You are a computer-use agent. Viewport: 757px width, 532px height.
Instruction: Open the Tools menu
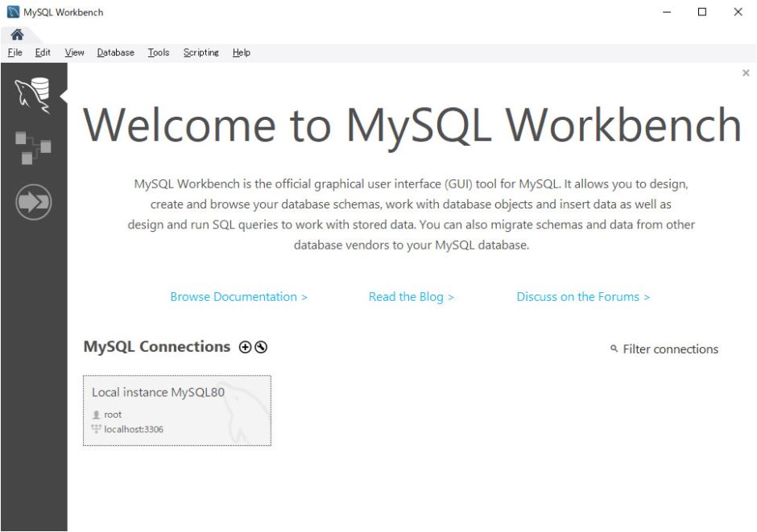point(158,52)
